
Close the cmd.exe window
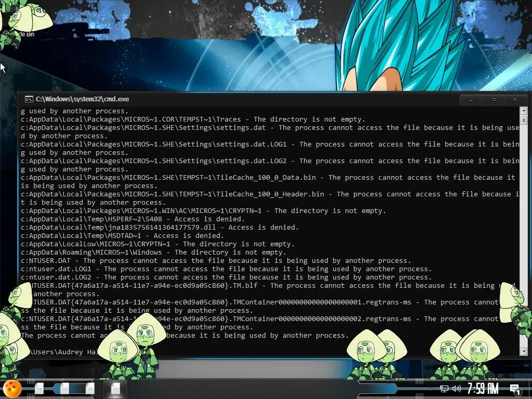click(515, 100)
